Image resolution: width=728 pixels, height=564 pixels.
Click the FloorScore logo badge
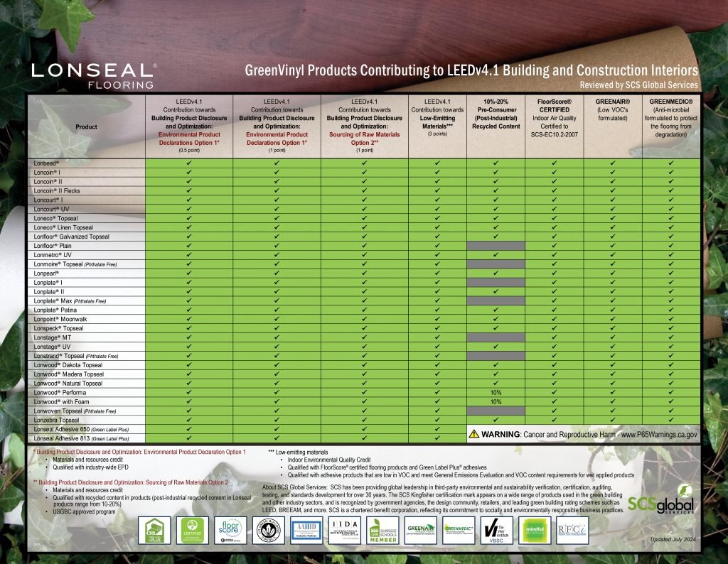(x=230, y=530)
